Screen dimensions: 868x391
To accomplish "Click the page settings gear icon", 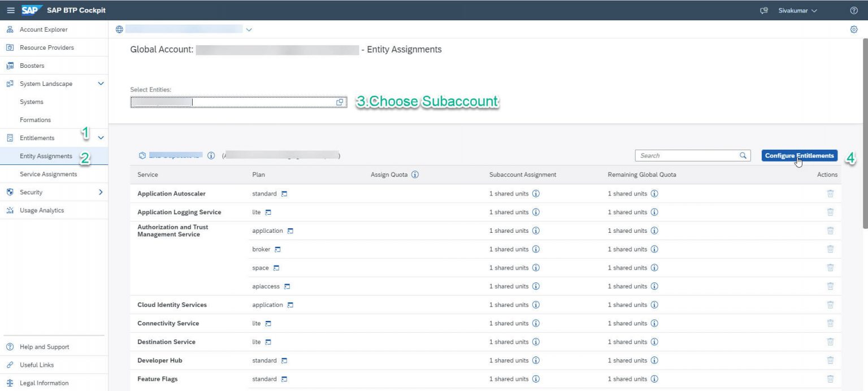I will point(854,29).
